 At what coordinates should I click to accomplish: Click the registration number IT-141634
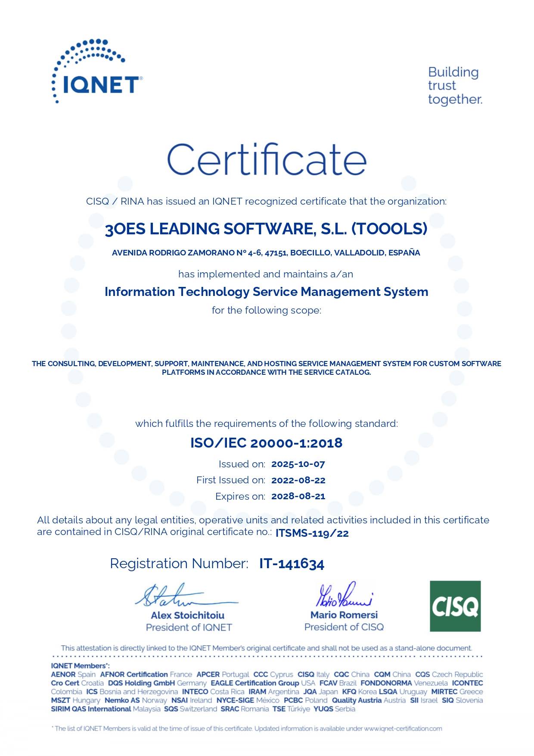[x=292, y=564]
